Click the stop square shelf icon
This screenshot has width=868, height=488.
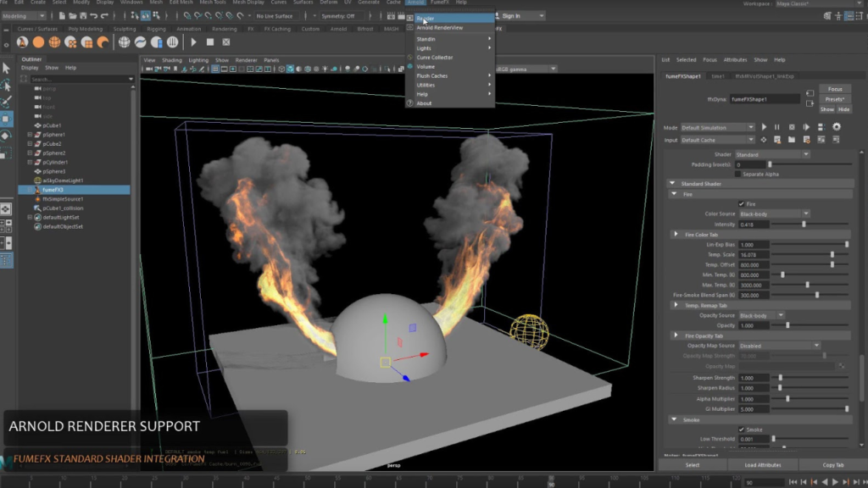coord(210,42)
